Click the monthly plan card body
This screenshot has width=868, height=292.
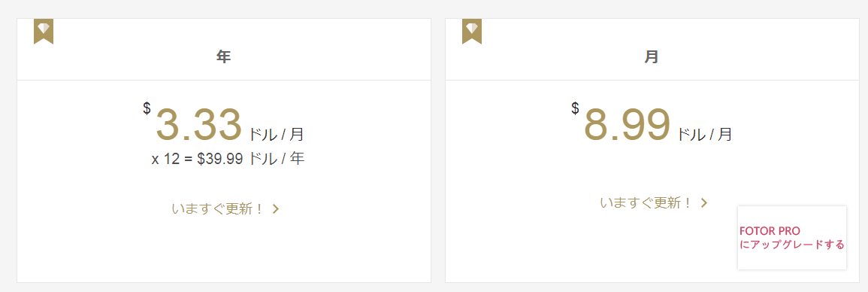point(652,181)
